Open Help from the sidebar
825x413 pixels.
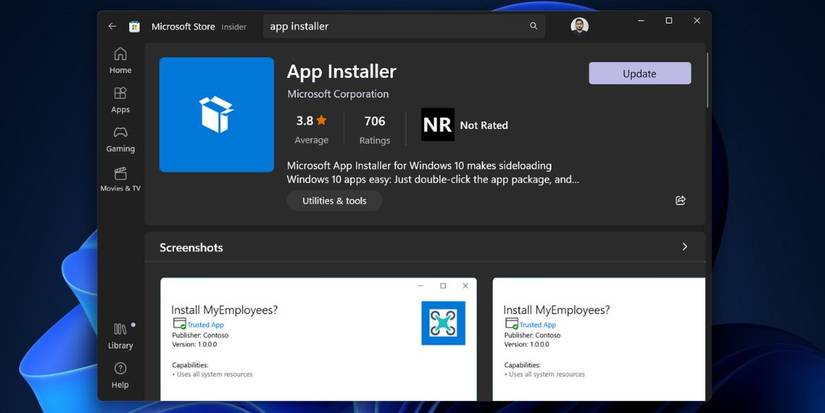[120, 375]
